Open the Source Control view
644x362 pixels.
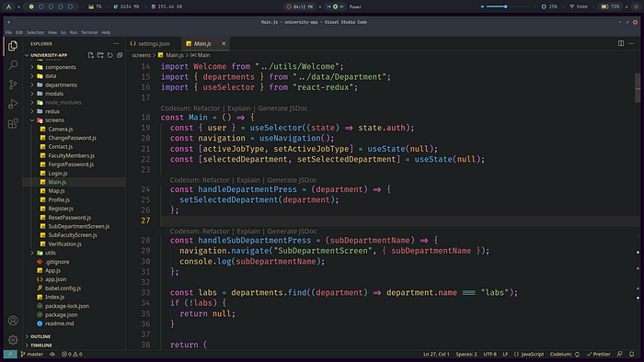(x=13, y=85)
